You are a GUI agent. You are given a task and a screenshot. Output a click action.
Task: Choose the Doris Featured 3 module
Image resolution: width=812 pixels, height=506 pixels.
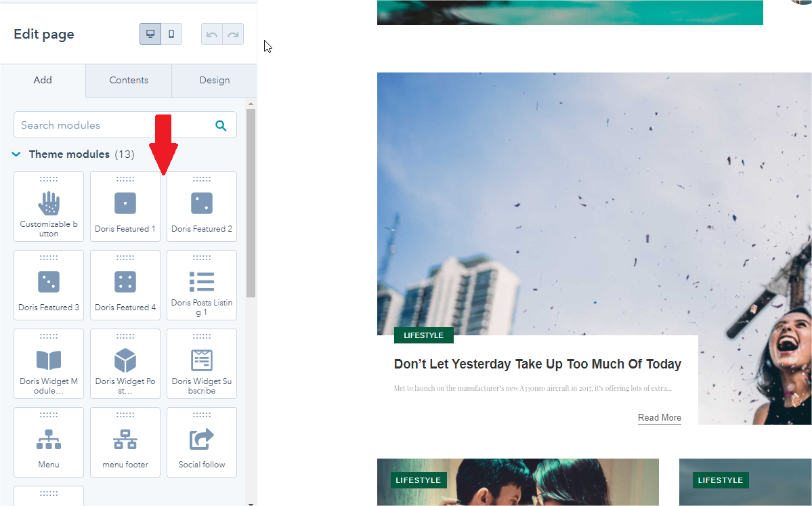(x=49, y=285)
